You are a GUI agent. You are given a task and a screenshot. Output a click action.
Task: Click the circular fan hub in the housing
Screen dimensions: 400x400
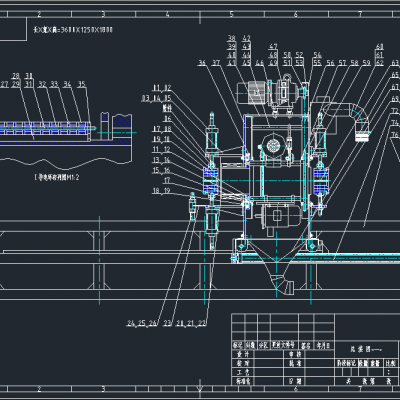point(273,146)
